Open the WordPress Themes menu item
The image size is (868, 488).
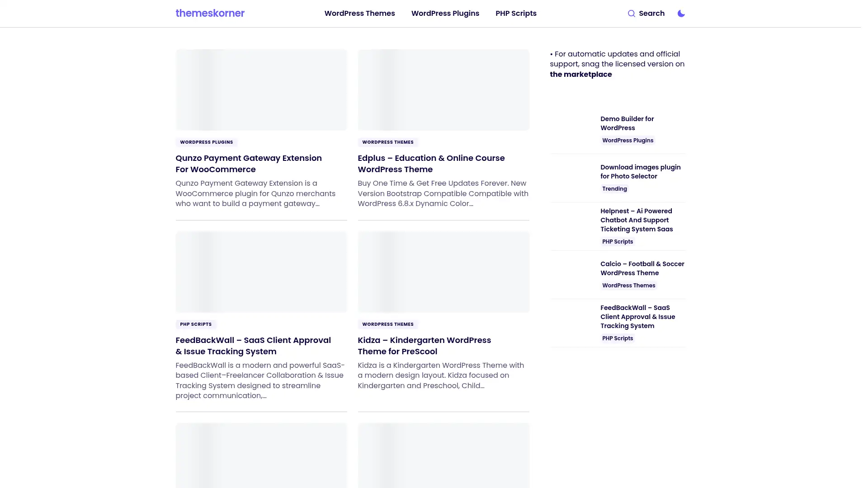359,13
